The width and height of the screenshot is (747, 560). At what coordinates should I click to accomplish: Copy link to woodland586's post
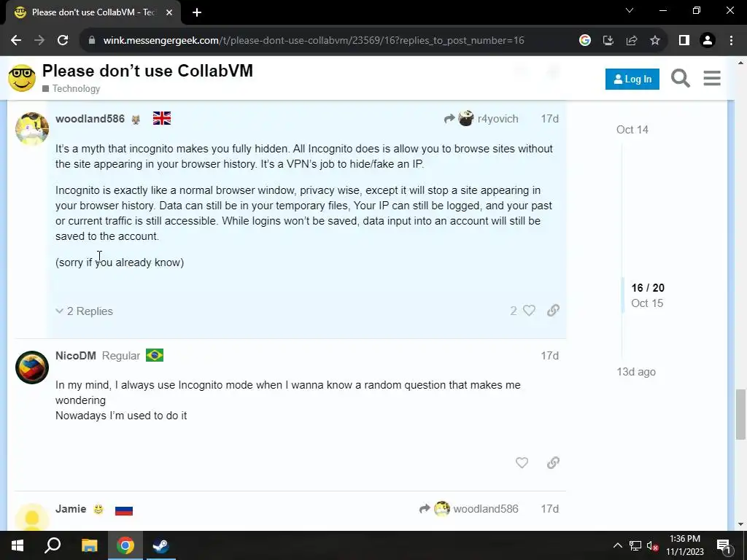point(553,311)
